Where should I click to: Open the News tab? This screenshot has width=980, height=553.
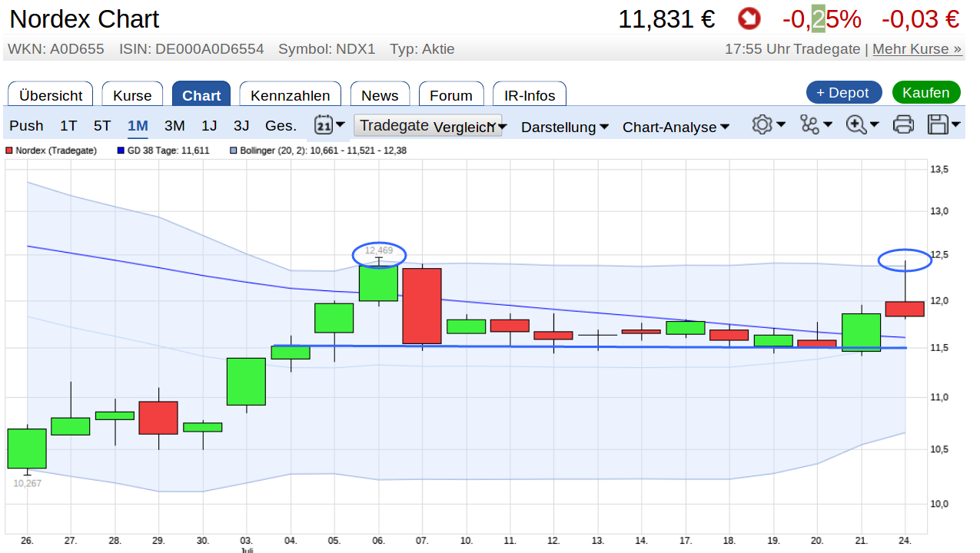tap(380, 94)
